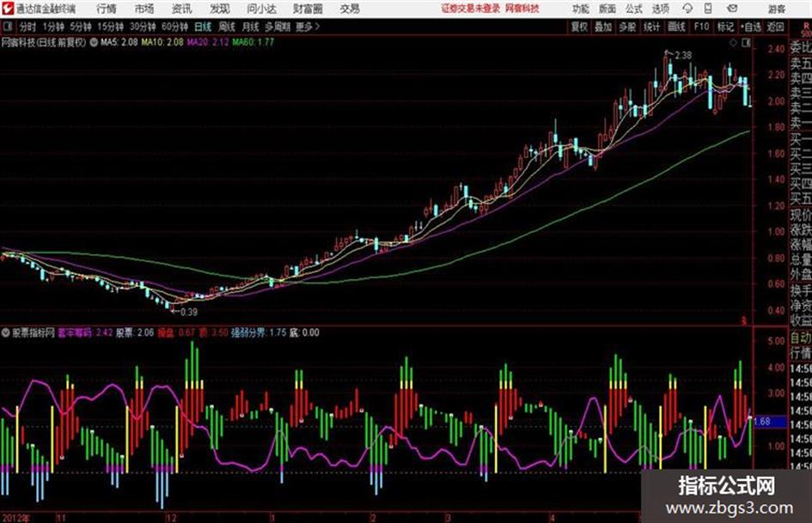This screenshot has width=812, height=523.
Task: Click the panel layout icon beside 分时
Action: pyautogui.click(x=7, y=27)
